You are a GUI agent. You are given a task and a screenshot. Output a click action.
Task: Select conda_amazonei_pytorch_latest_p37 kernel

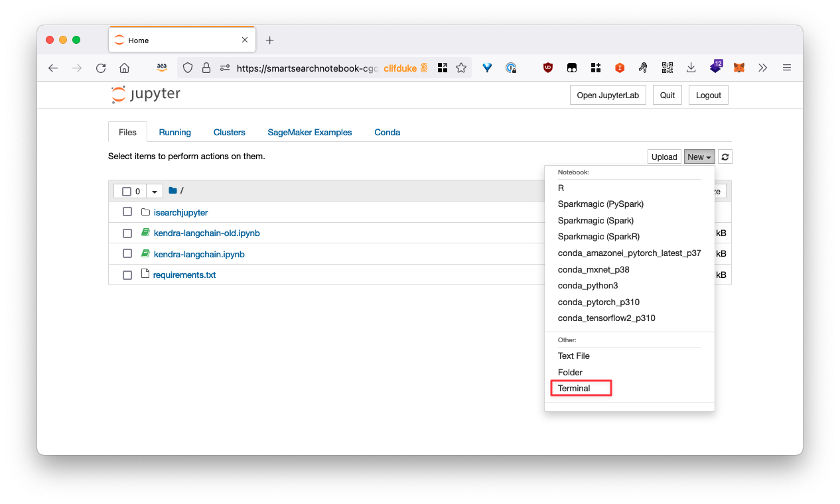[630, 253]
